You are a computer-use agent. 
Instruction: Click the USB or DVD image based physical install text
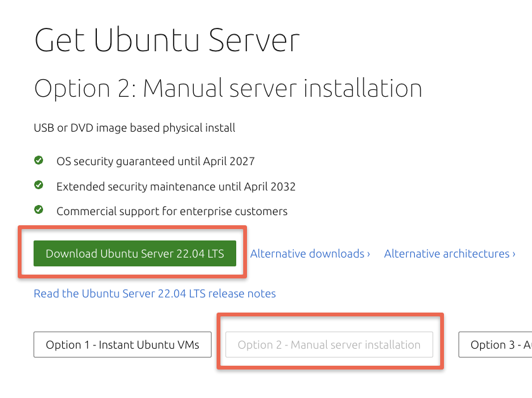click(x=134, y=128)
